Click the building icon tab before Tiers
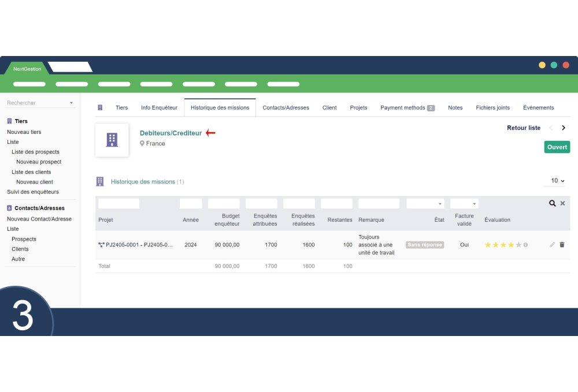Screen dimensions: 578x392 [x=100, y=108]
